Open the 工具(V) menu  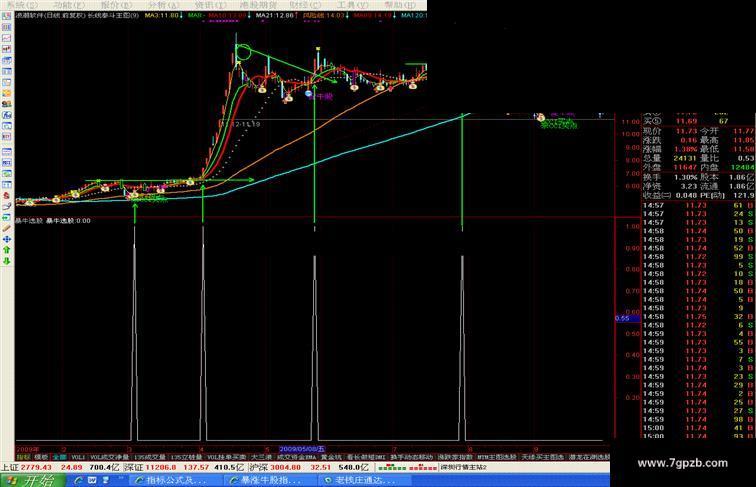[x=352, y=5]
